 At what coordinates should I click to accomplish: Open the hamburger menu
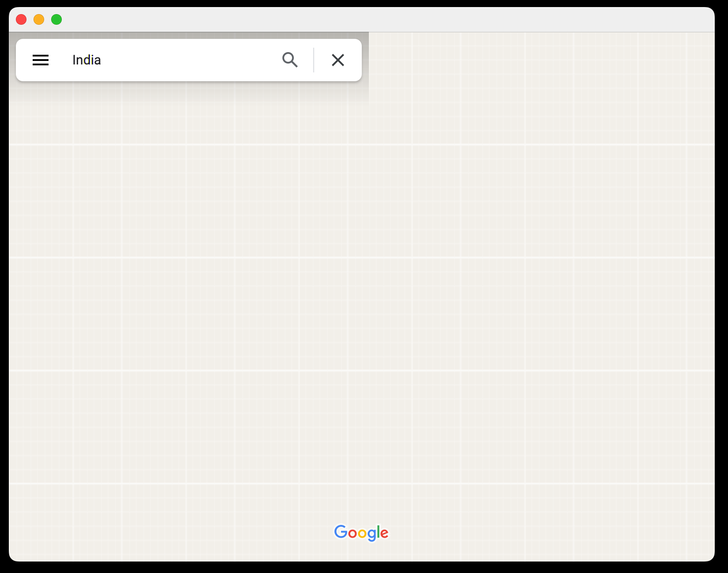[x=41, y=60]
